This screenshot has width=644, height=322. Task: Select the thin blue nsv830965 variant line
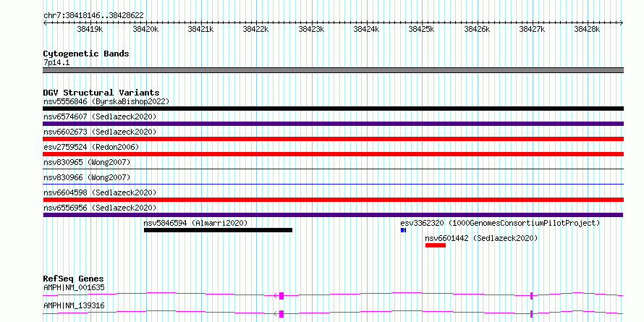tap(333, 169)
